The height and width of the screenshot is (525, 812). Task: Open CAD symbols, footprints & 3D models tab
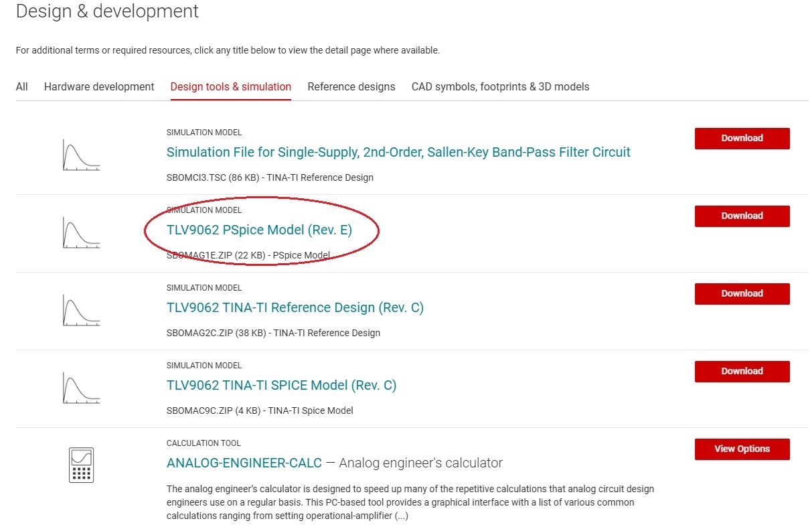point(501,86)
